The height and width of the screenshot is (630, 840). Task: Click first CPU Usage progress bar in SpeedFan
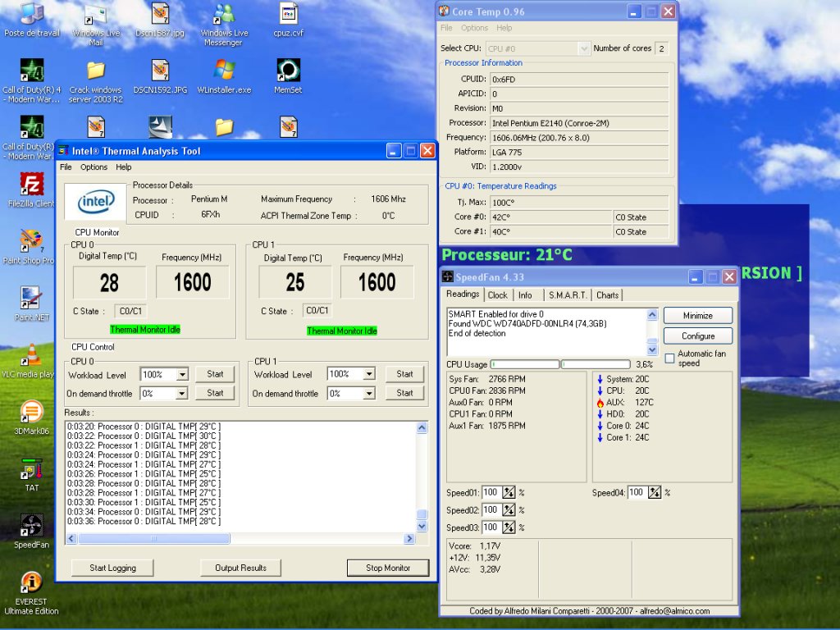coord(525,364)
